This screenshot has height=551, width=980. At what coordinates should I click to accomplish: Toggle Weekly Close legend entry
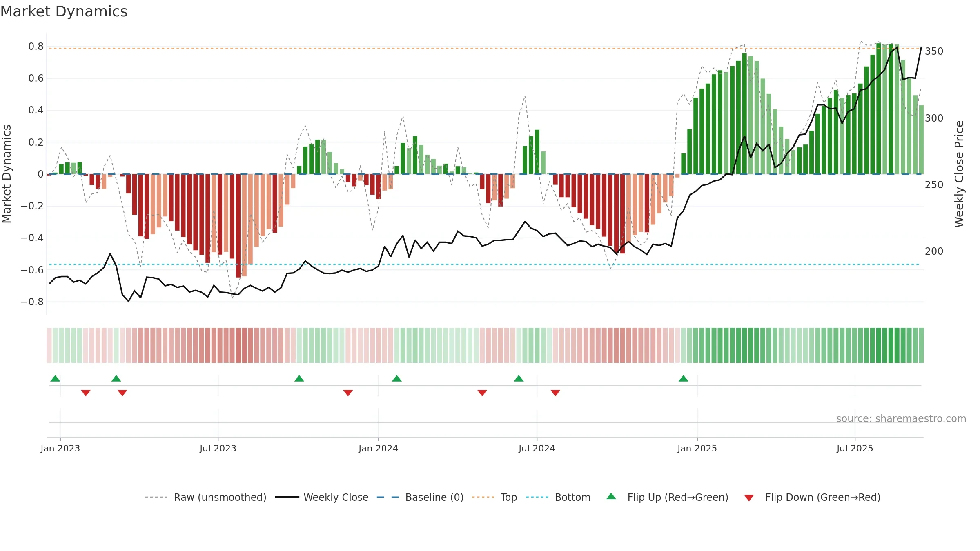pos(321,497)
